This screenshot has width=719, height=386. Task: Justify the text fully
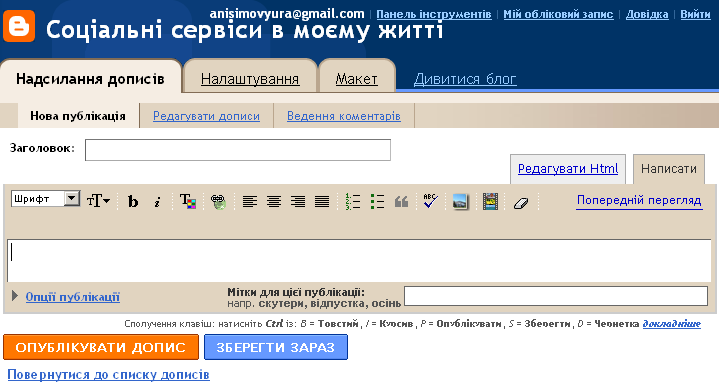tap(322, 201)
